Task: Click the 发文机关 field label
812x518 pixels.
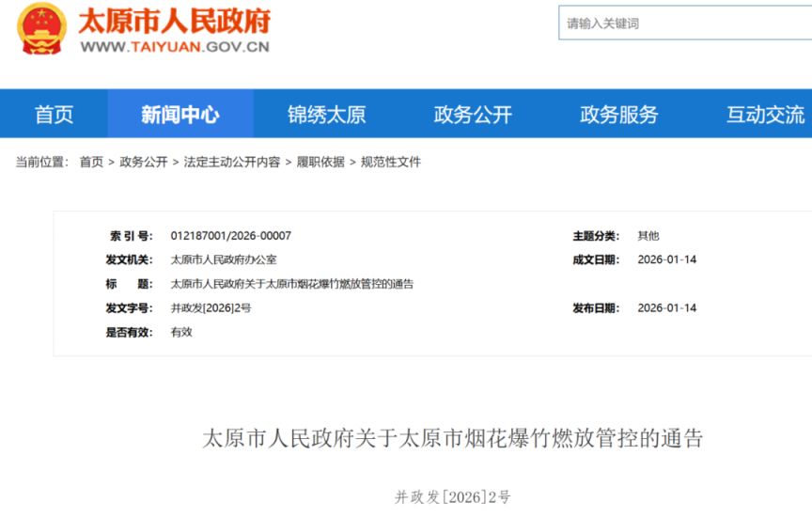Action: (x=129, y=259)
